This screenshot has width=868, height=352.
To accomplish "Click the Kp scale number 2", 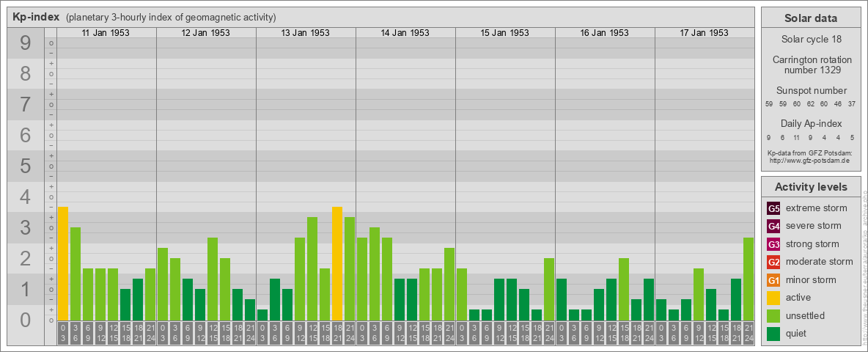I will [x=26, y=258].
